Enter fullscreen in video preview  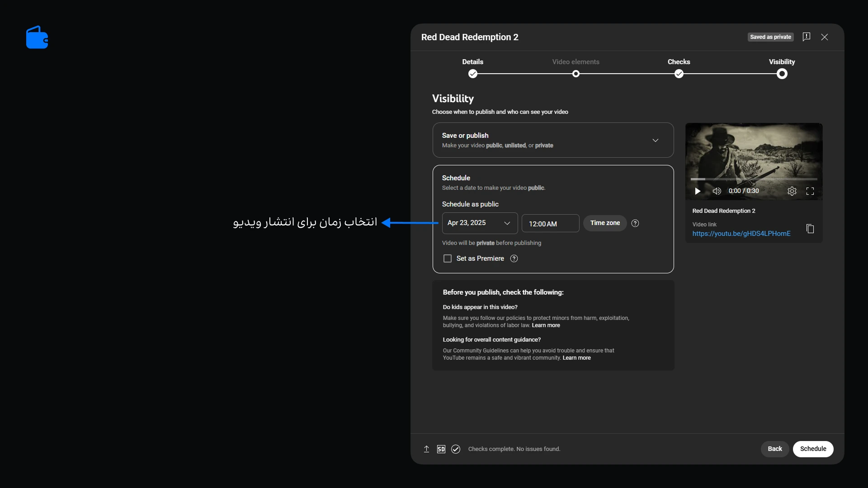click(x=810, y=191)
